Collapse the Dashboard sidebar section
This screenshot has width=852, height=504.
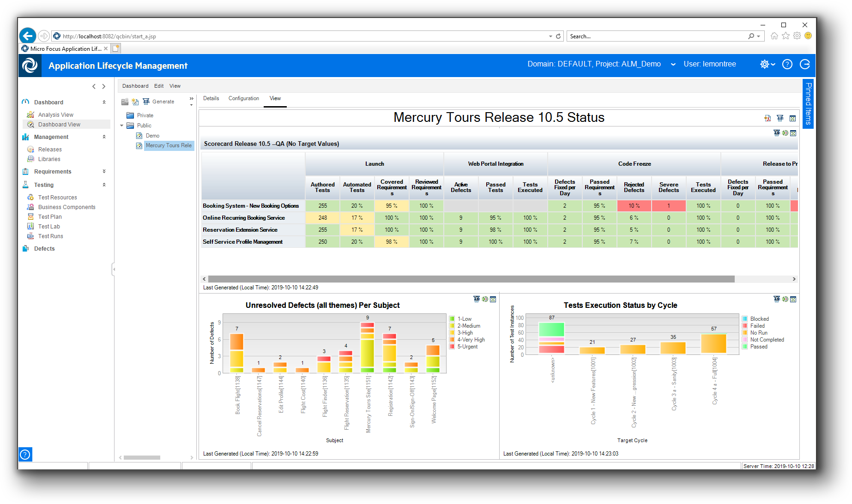(104, 102)
